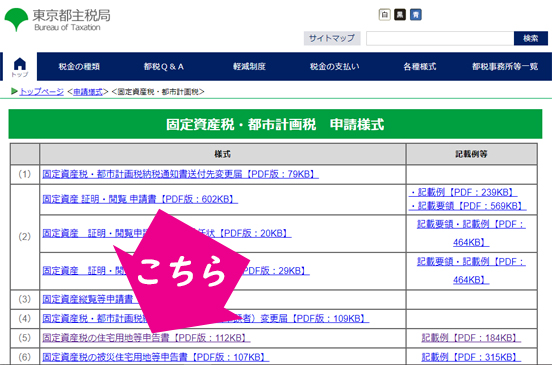Open 固定資産税の被災住宅用地等申告書 PDF 107KB
The width and height of the screenshot is (552, 365).
(x=156, y=357)
